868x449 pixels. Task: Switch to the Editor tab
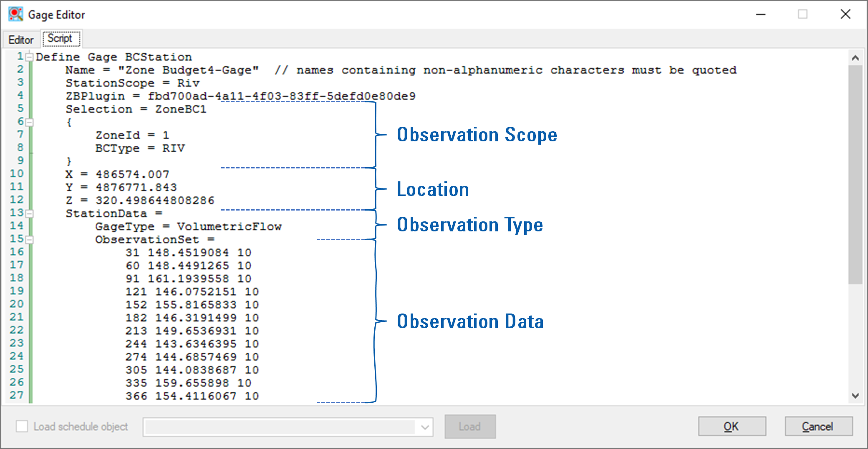point(21,39)
